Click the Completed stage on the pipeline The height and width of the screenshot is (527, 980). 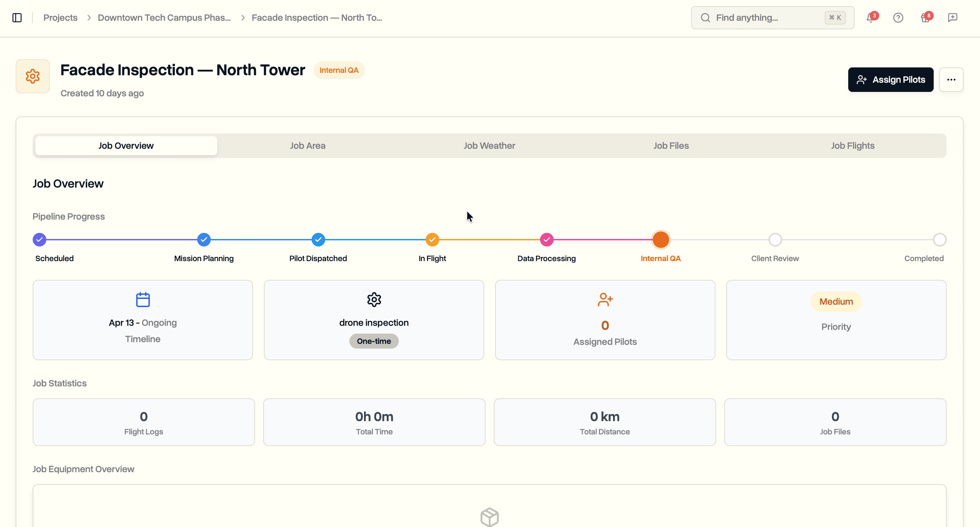940,240
